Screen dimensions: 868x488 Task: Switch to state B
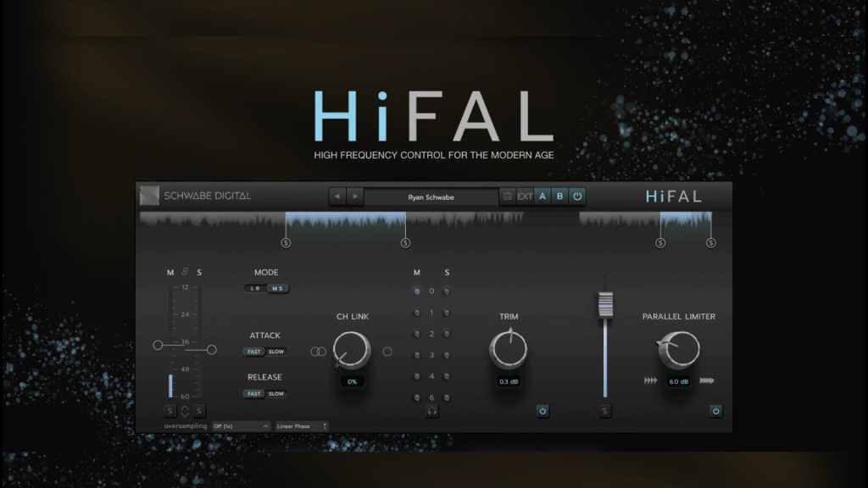(559, 196)
